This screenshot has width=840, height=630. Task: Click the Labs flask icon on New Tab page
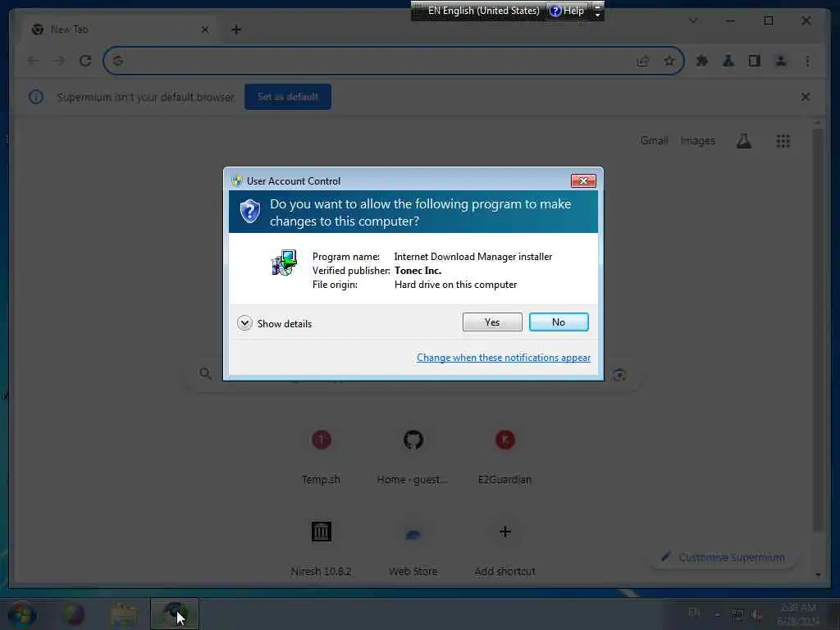(743, 141)
